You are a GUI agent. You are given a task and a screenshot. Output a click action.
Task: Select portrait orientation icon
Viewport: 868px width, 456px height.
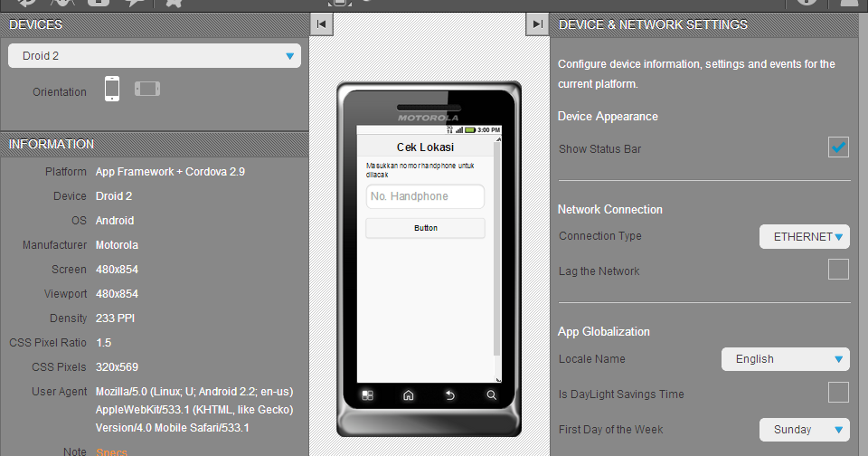tap(112, 89)
